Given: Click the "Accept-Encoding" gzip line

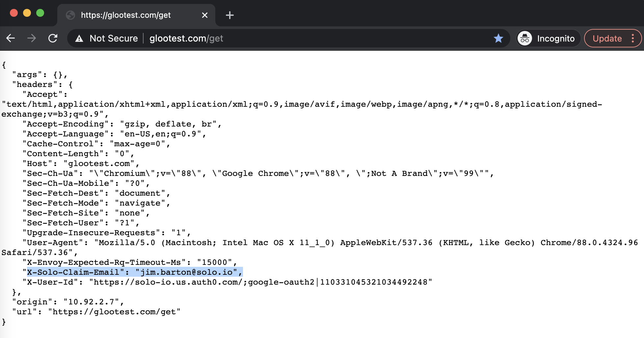Looking at the screenshot, I should [122, 124].
